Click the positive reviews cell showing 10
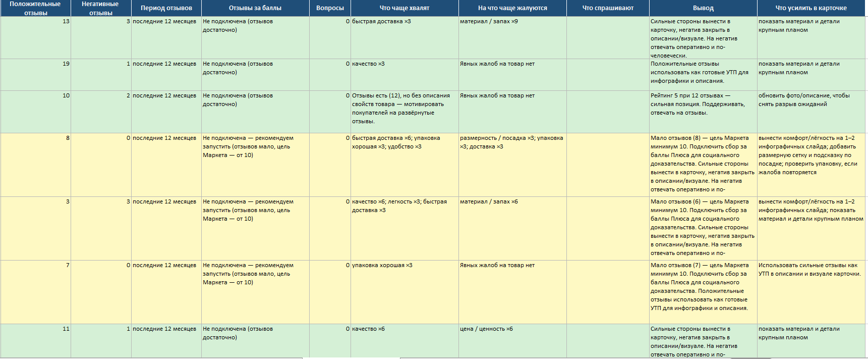Screen dimensions: 868x359 (x=35, y=112)
